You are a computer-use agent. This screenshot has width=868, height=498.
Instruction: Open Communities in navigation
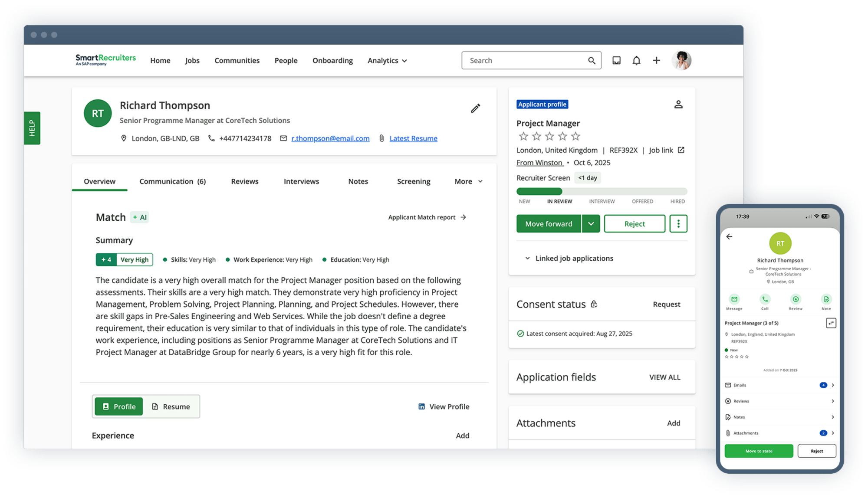pos(237,60)
